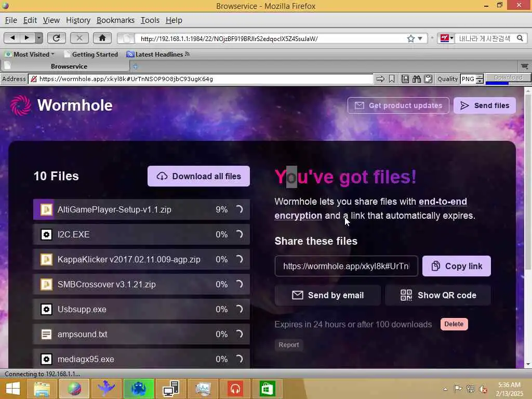Image resolution: width=532 pixels, height=399 pixels.
Task: Click the zip icon beside AltiGamePlayer file
Action: [x=46, y=209]
